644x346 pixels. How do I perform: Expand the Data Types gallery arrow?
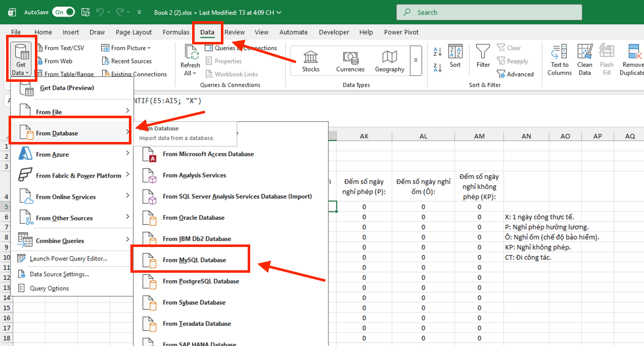click(x=416, y=60)
